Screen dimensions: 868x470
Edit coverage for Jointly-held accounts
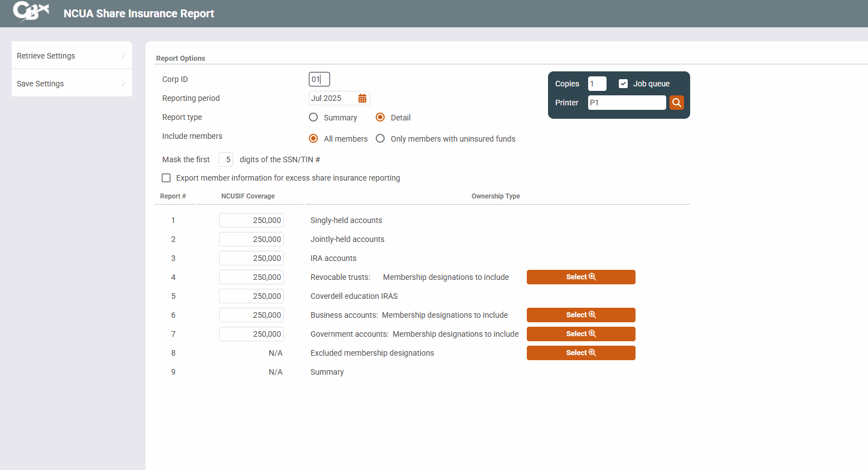point(251,239)
